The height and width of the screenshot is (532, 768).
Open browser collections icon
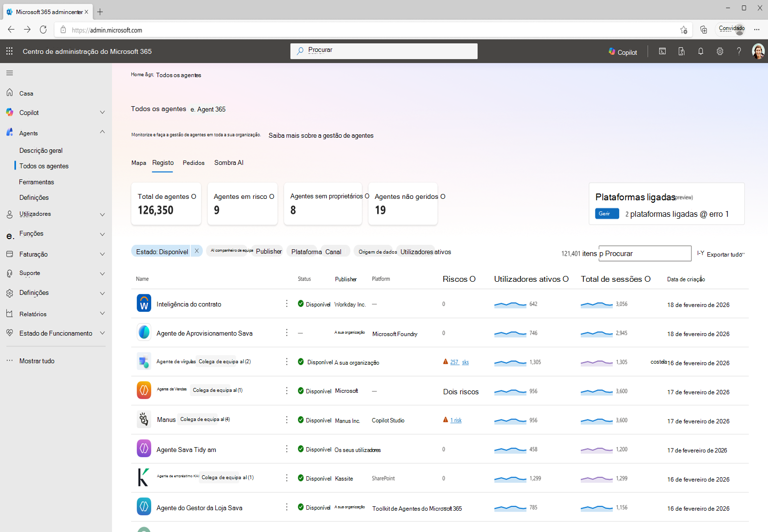(704, 30)
